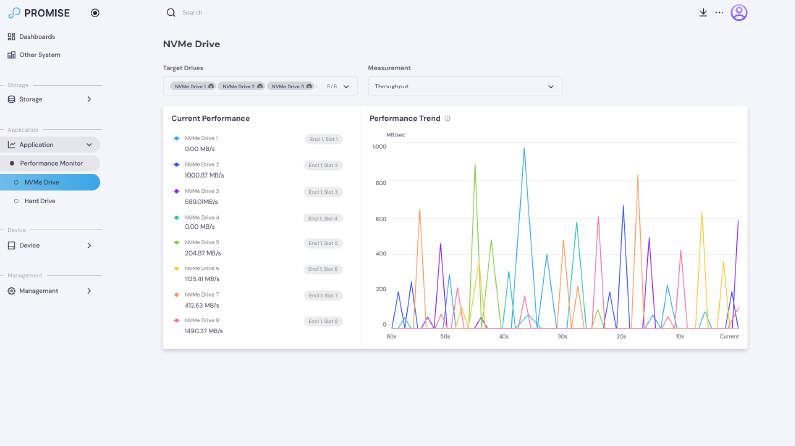This screenshot has height=446, width=795.
Task: Click the sidebar collapse circle icon beside PROMISE
Action: coord(95,13)
